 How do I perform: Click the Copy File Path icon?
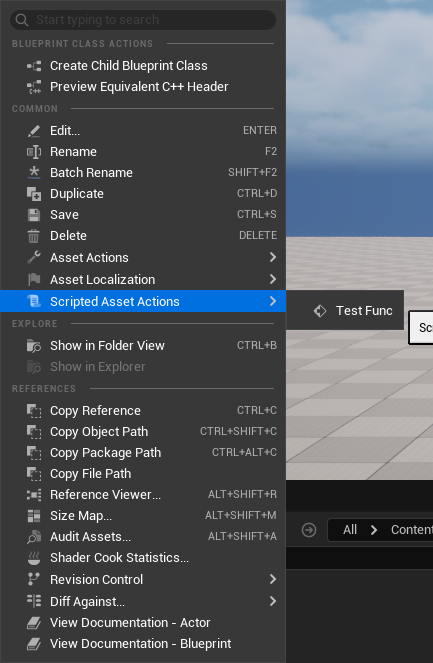[34, 474]
